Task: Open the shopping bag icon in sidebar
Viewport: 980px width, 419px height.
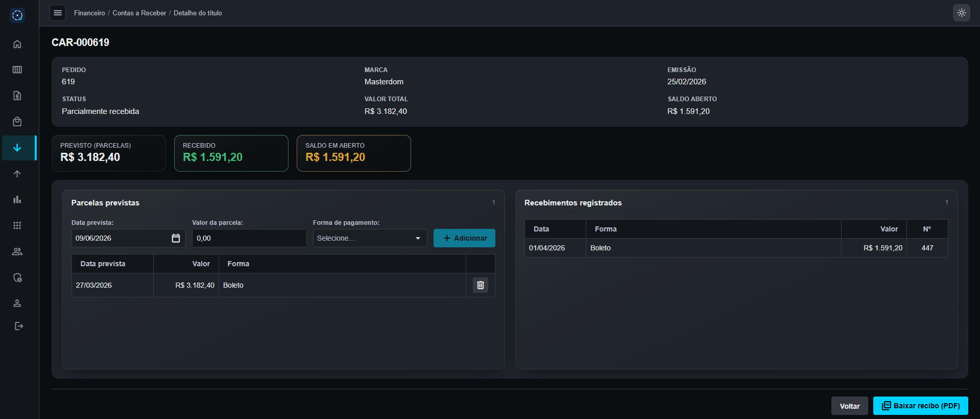Action: (x=17, y=122)
